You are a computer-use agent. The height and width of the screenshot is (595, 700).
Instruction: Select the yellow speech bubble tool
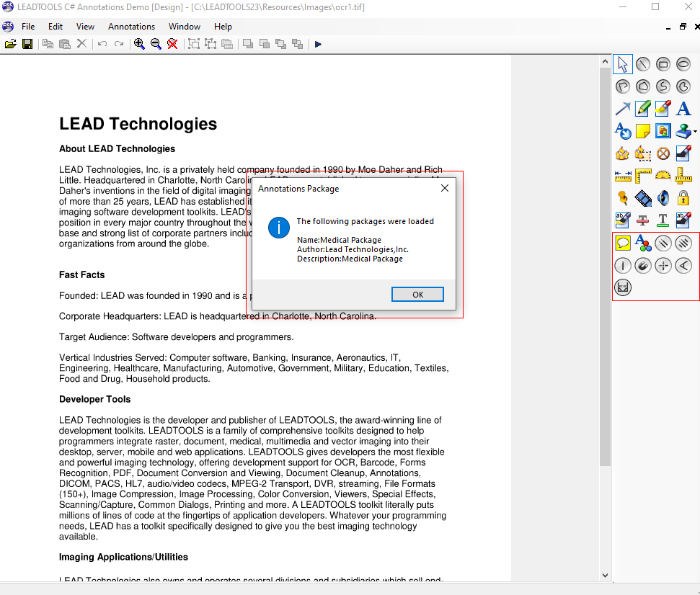point(623,243)
